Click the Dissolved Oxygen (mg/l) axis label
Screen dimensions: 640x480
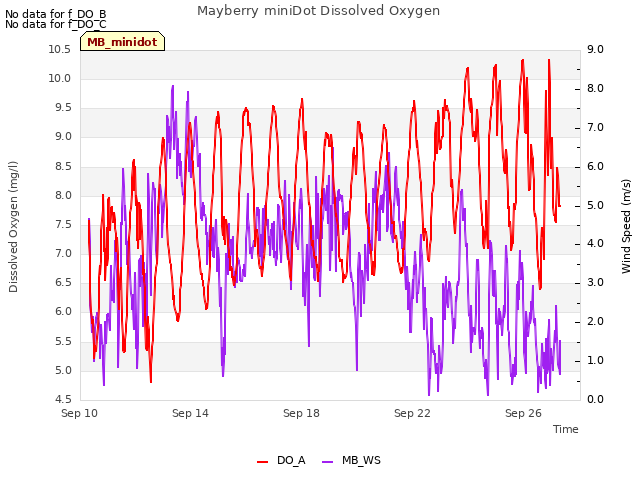click(13, 227)
